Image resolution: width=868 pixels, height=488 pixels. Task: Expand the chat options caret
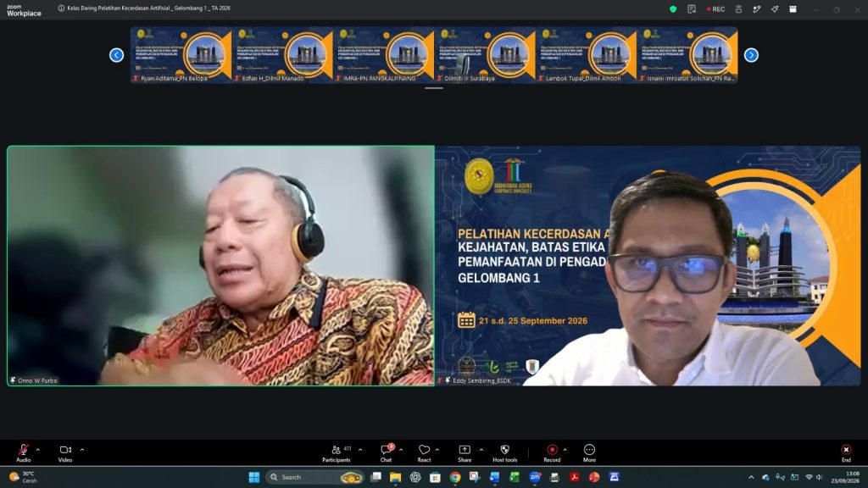point(401,449)
